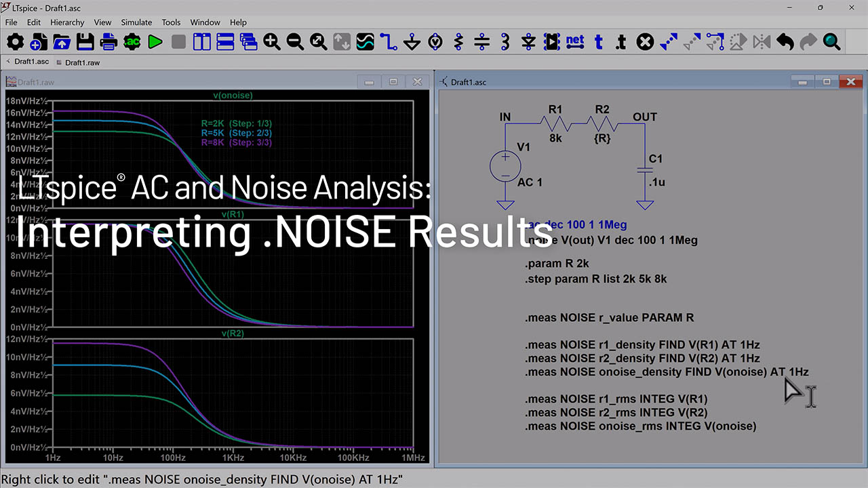Run the simulation with green play
The height and width of the screenshot is (488, 868).
click(x=155, y=42)
